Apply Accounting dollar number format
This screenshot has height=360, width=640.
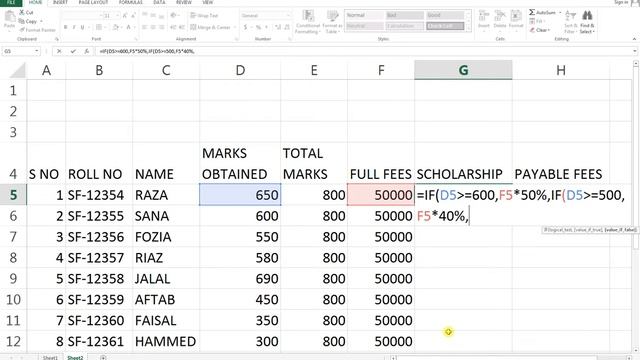coord(245,27)
